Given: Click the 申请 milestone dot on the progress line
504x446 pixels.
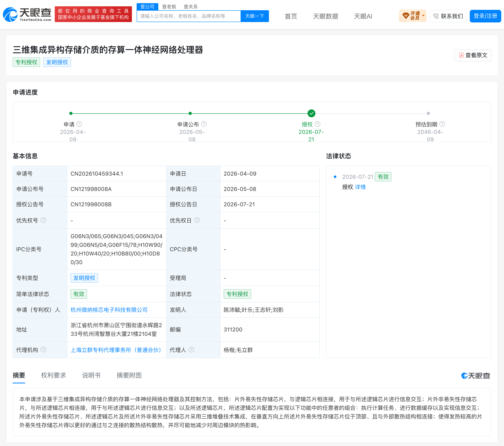Looking at the screenshot, I should pyautogui.click(x=71, y=113).
